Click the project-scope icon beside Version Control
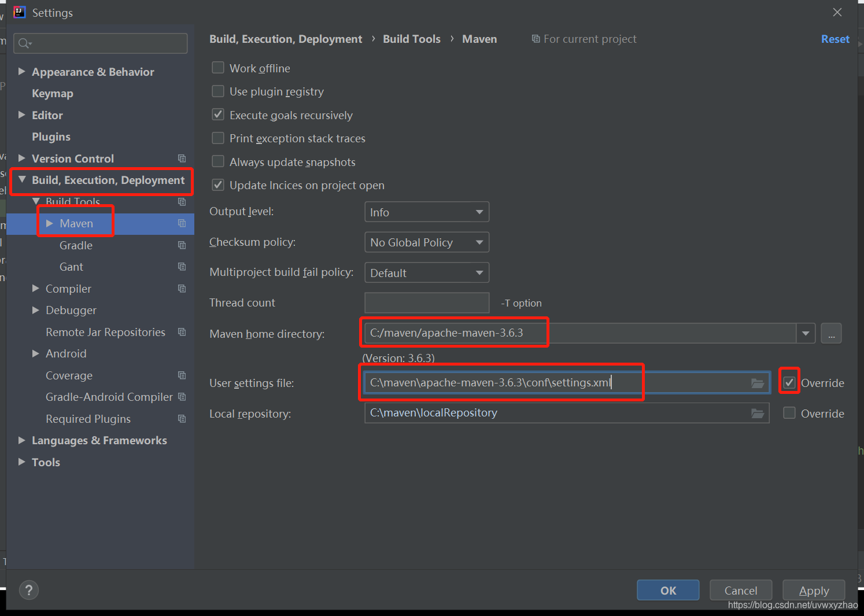 point(182,158)
